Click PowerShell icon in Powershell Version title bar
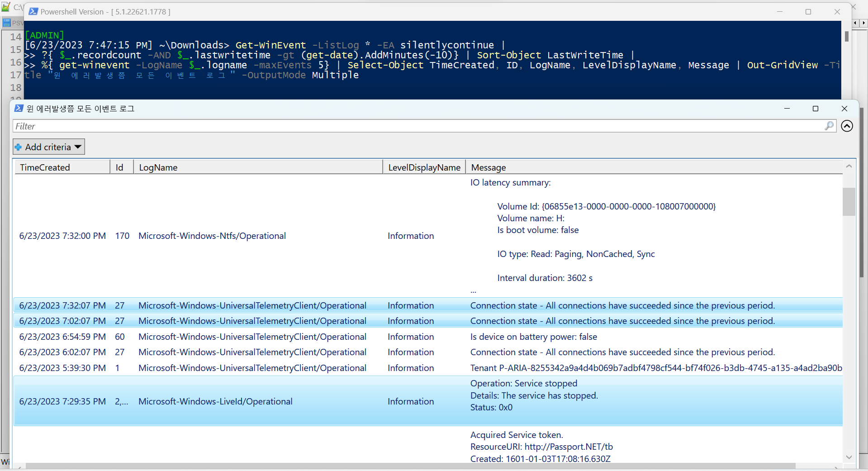Viewport: 868px width, 471px height. 33,11
